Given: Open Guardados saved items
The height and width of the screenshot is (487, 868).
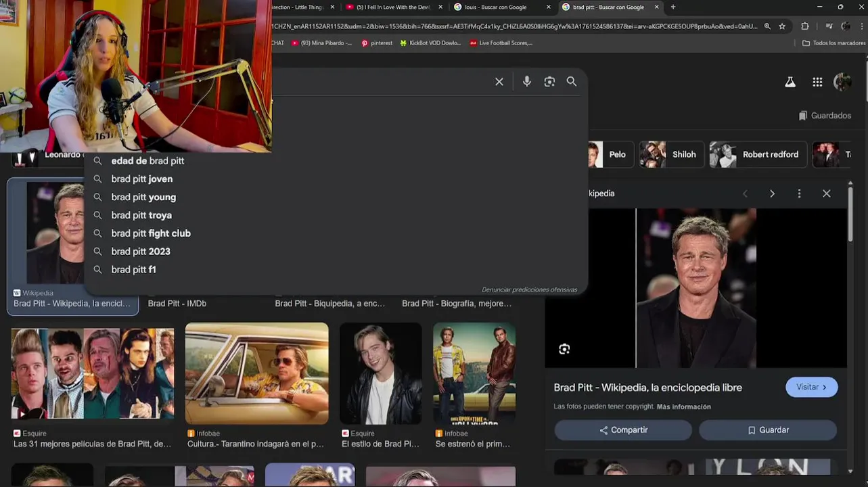Looking at the screenshot, I should click(x=825, y=116).
